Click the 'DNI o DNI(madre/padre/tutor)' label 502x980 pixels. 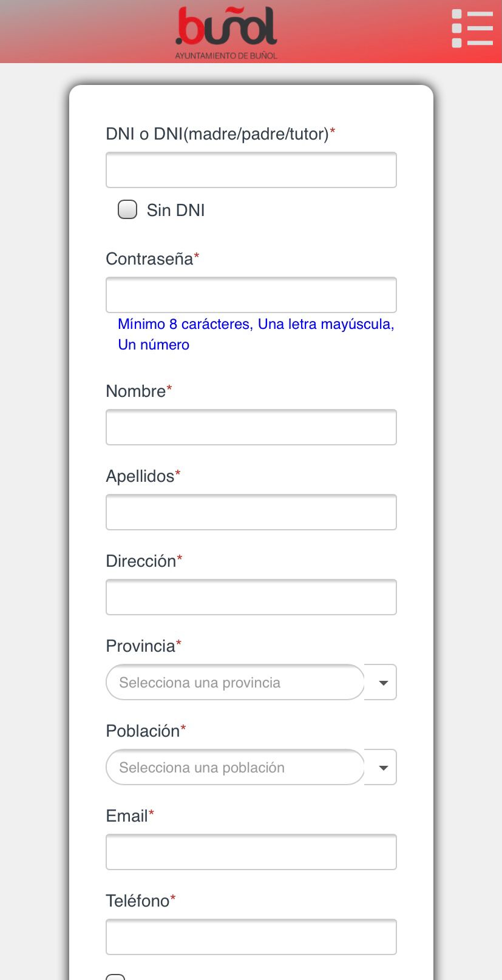pyautogui.click(x=217, y=134)
